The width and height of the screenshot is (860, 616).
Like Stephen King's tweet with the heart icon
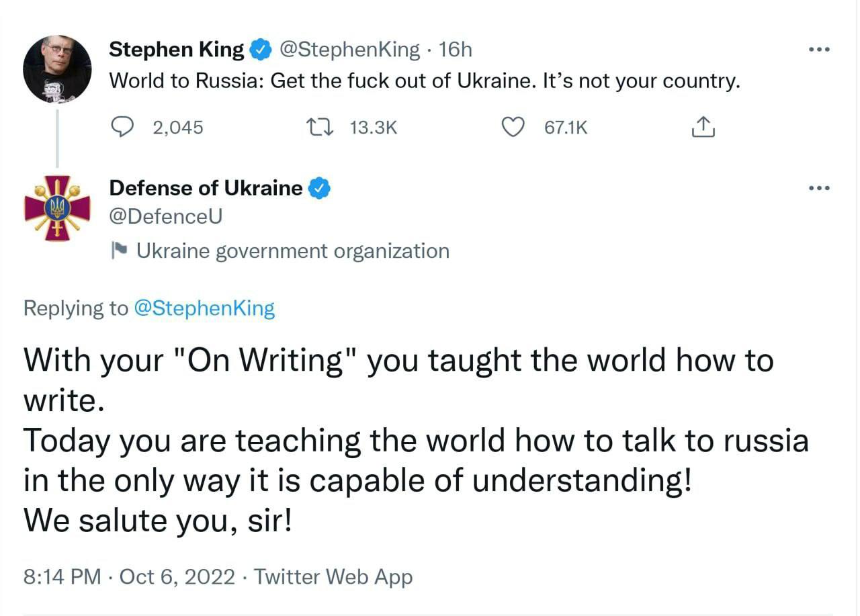(514, 127)
